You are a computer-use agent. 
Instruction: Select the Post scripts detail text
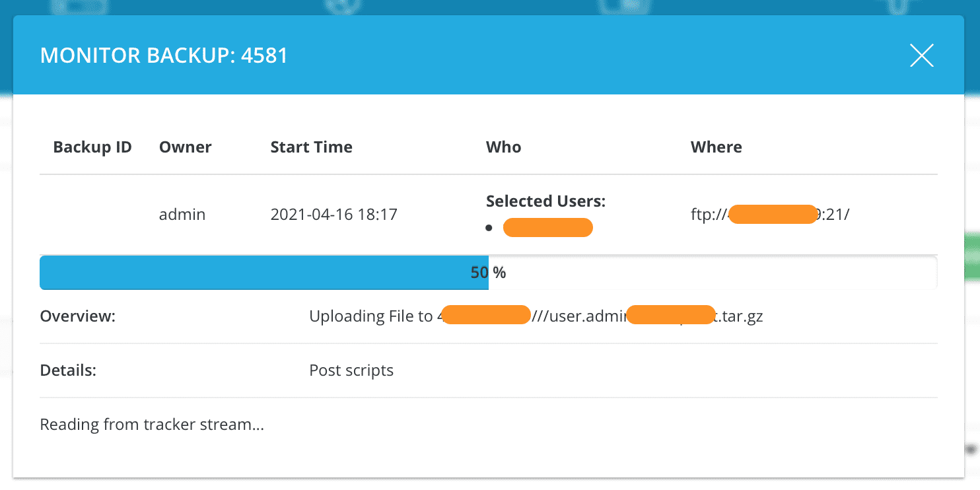pyautogui.click(x=351, y=370)
